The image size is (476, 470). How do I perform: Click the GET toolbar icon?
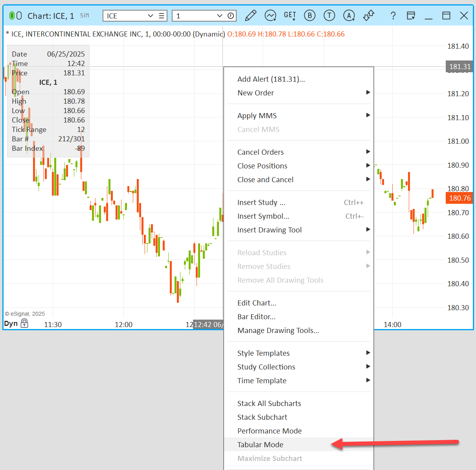(290, 16)
